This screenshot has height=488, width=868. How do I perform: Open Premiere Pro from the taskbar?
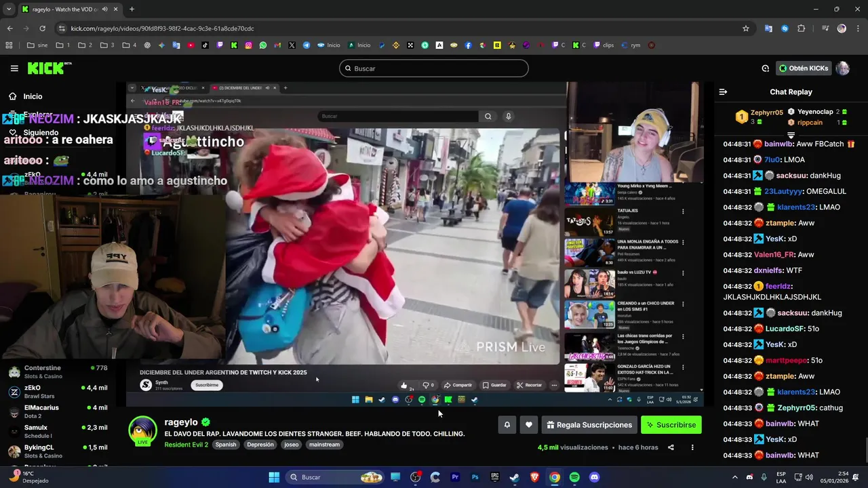[455, 477]
